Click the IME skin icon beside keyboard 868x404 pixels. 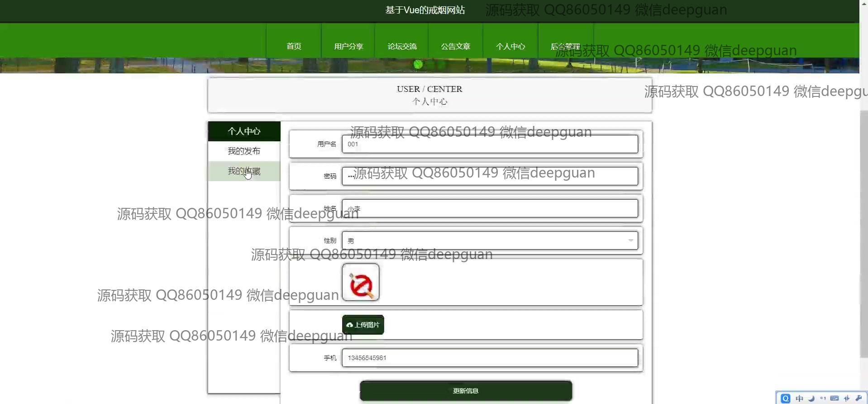click(847, 398)
